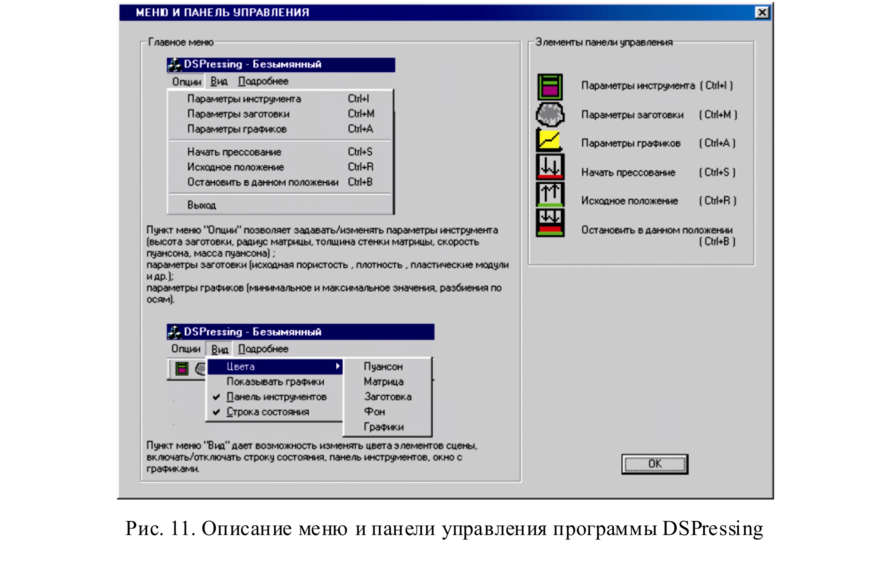Screen dimensions: 887x588
Task: Open Вид menu in lower DSPressing window
Action: (x=220, y=349)
